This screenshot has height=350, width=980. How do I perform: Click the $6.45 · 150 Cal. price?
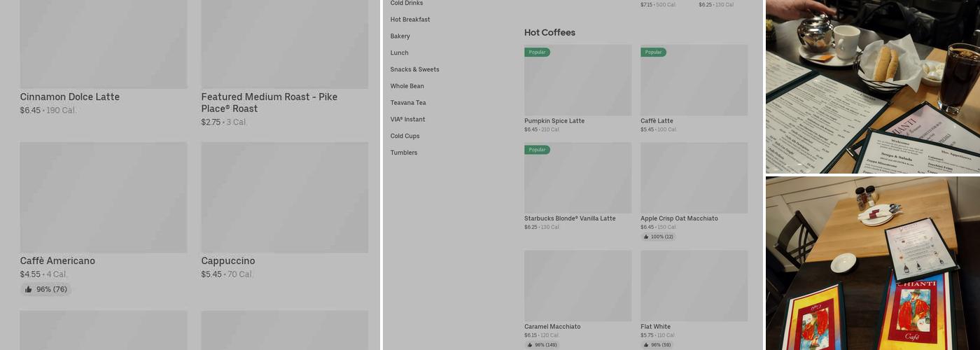coord(658,227)
